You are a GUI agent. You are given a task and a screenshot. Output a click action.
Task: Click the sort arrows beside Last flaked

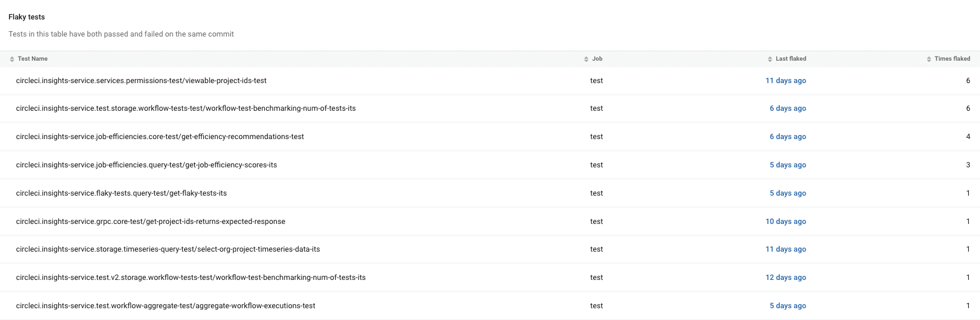pyautogui.click(x=770, y=59)
